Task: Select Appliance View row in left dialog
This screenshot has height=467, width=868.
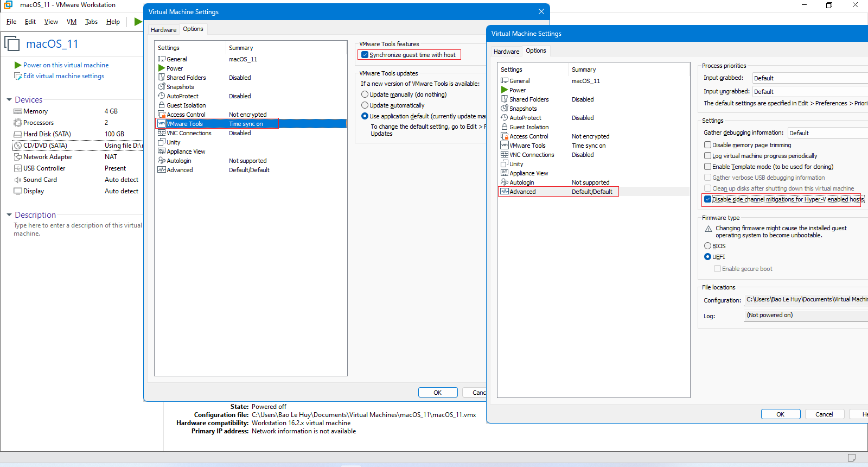Action: [251, 152]
